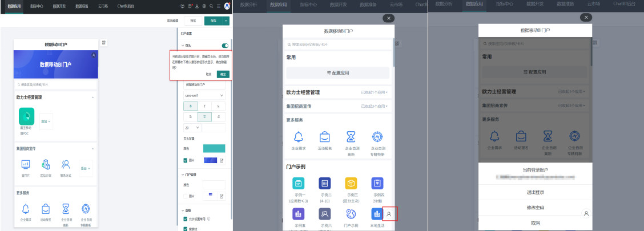Image resolution: width=644 pixels, height=231 pixels.
Task: Open the sans-serif font dropdown
Action: tap(204, 95)
